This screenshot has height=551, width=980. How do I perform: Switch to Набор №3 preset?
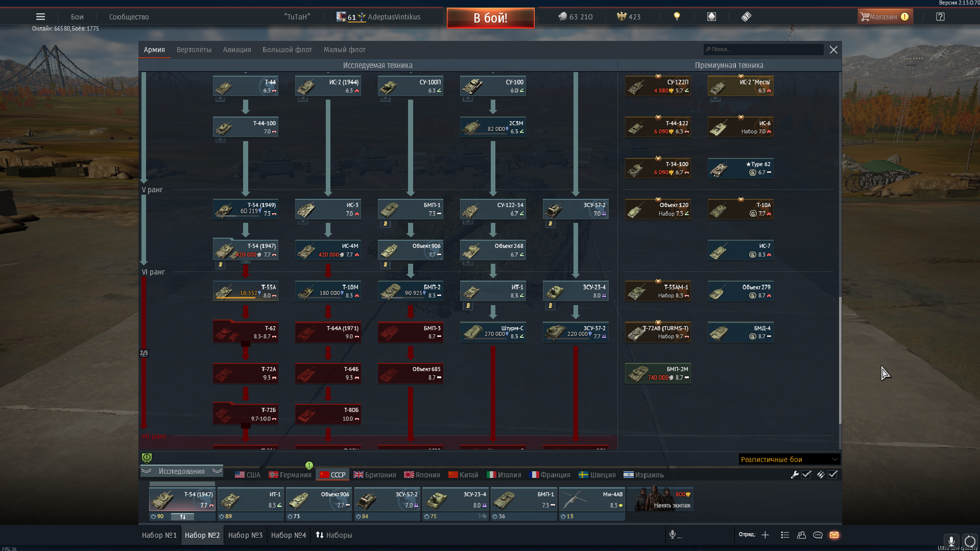coord(245,535)
